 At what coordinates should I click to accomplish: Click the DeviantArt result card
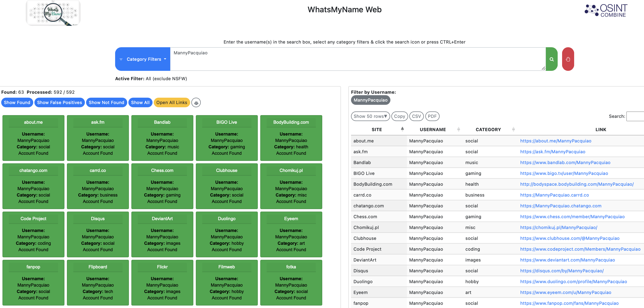[162, 234]
